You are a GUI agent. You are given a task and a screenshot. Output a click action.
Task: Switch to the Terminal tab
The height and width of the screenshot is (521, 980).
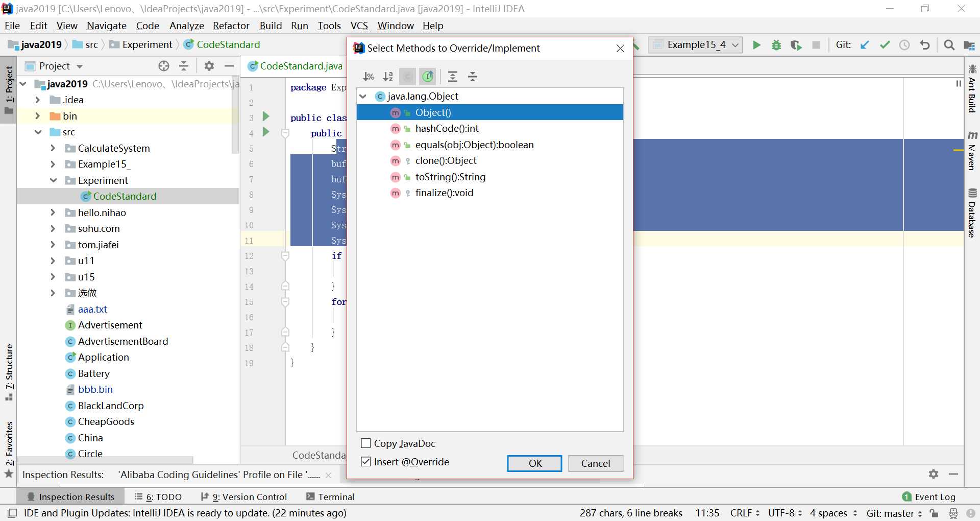(x=330, y=497)
